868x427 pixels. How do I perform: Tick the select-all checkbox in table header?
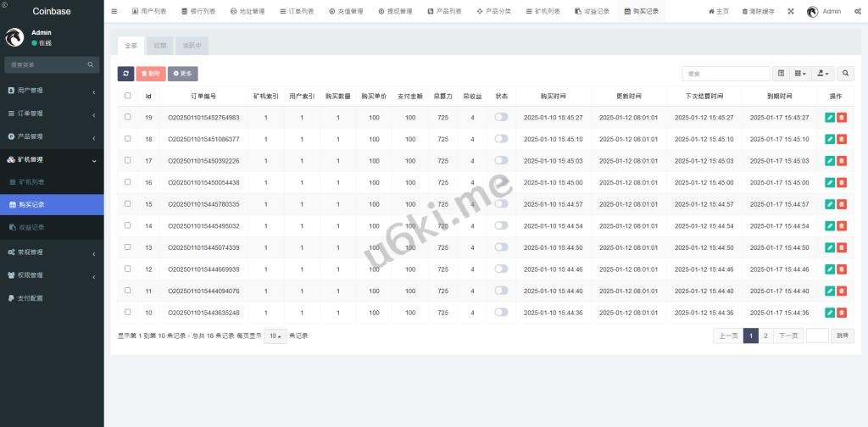[128, 96]
